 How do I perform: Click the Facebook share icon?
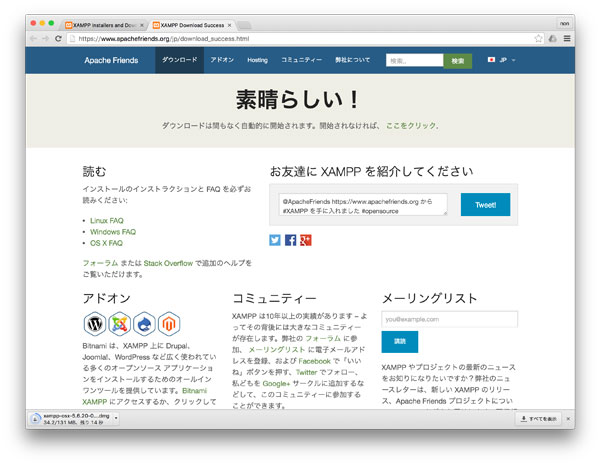[x=290, y=240]
